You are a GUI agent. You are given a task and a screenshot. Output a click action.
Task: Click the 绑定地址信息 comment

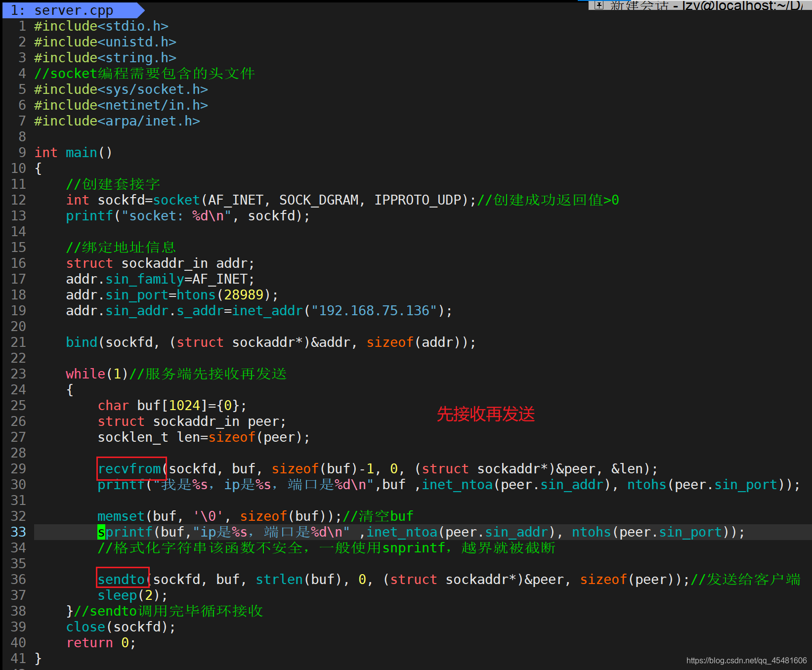[x=121, y=248]
